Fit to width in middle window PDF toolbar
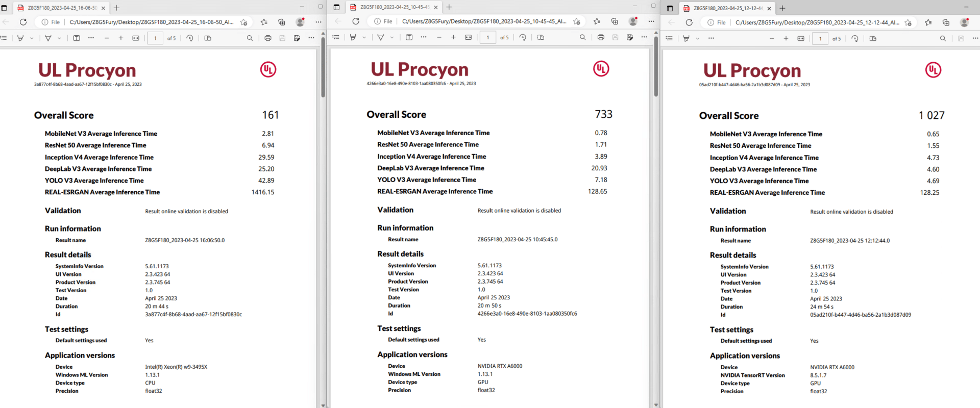 click(468, 37)
